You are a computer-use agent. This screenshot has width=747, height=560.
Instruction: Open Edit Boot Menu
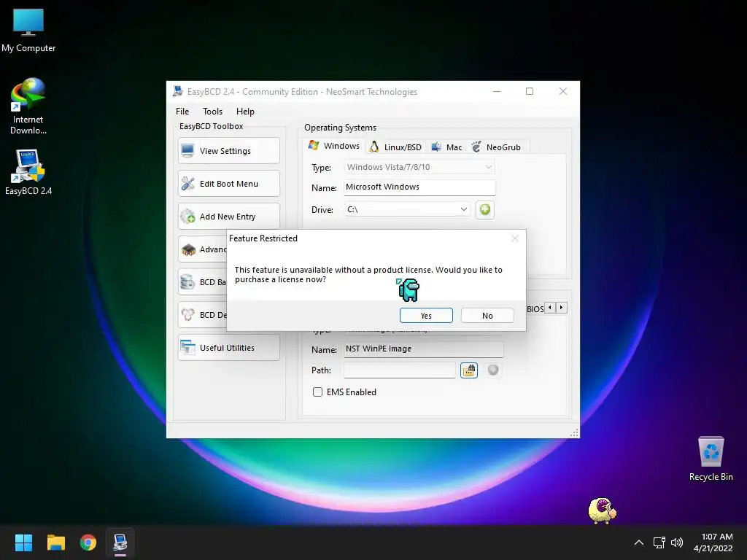228,183
